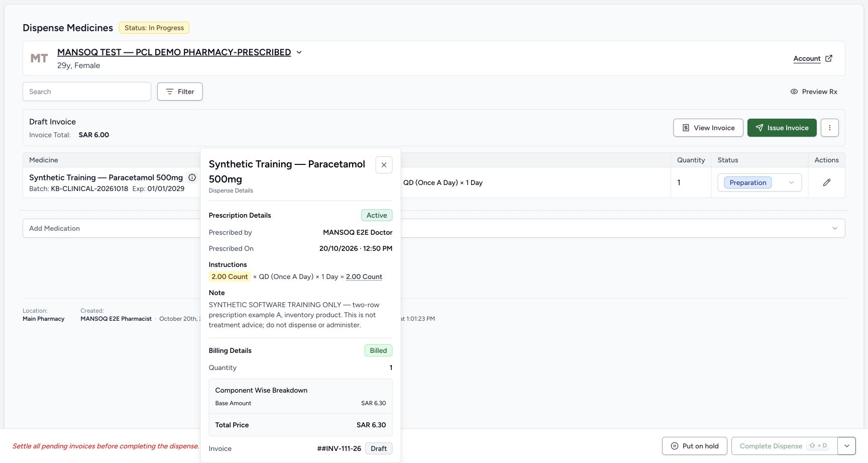The image size is (868, 463).
Task: Click the external link icon beside Account
Action: click(x=829, y=58)
